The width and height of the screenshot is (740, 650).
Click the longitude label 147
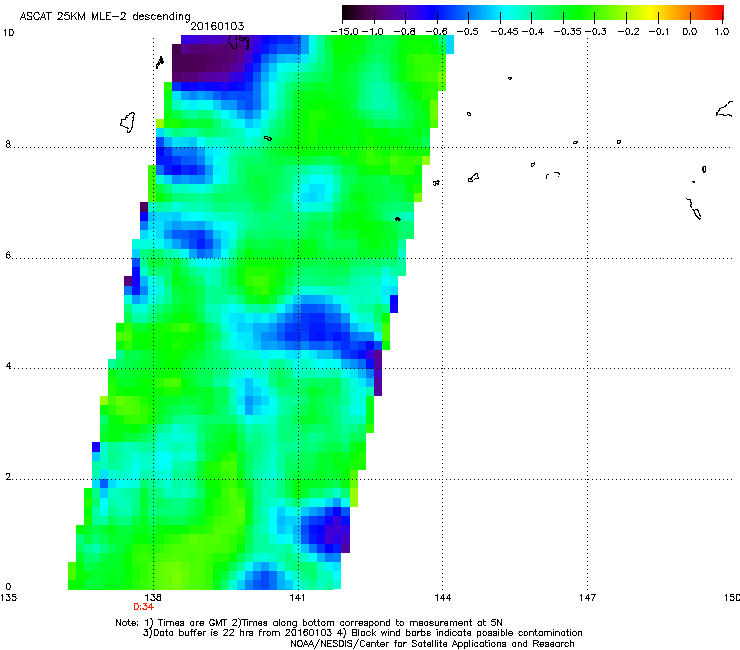click(x=588, y=598)
